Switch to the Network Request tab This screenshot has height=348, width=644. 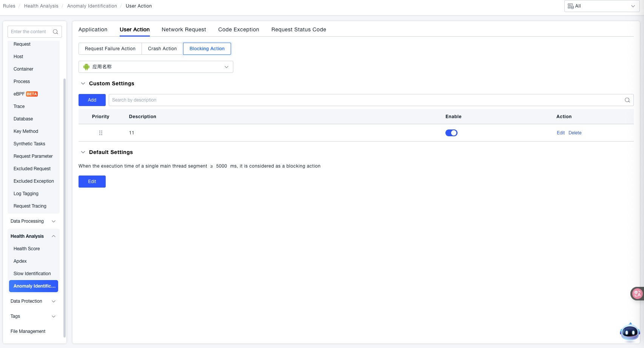tap(183, 29)
